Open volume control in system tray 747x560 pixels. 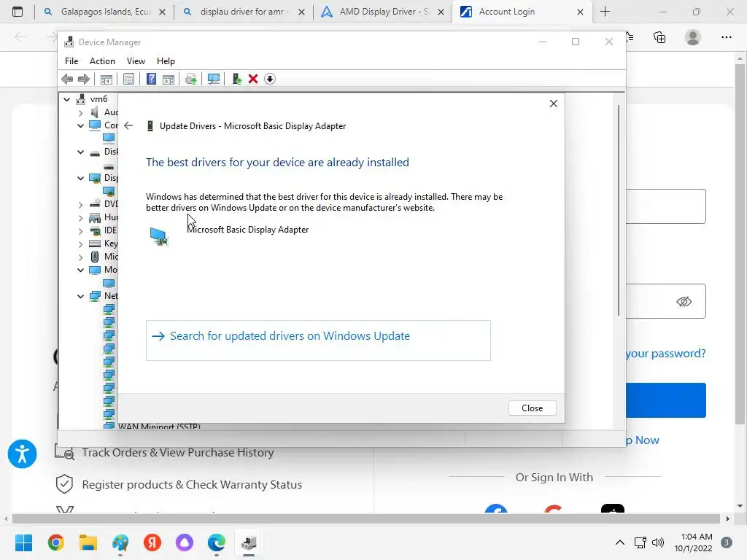[x=658, y=542]
